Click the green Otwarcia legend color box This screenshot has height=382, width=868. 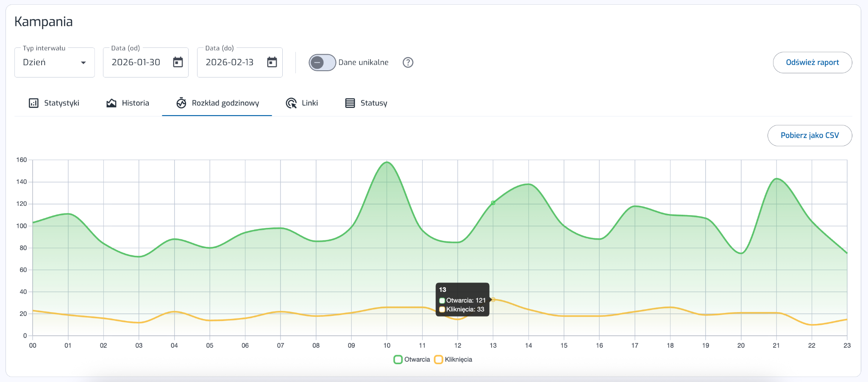(x=398, y=360)
